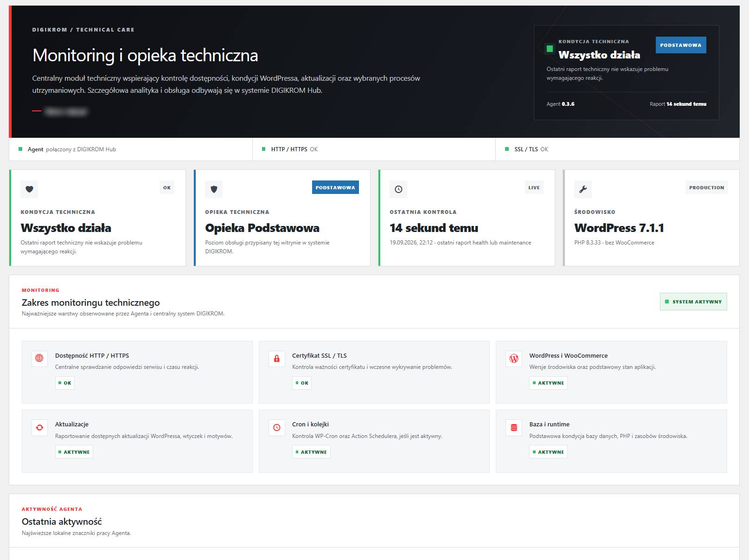The height and width of the screenshot is (560, 749).
Task: Click the Ostatnia aktywność heading
Action: click(x=62, y=521)
